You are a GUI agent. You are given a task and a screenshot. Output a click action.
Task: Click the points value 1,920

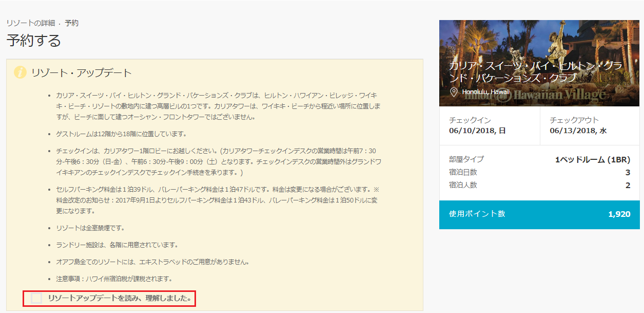coord(619,214)
